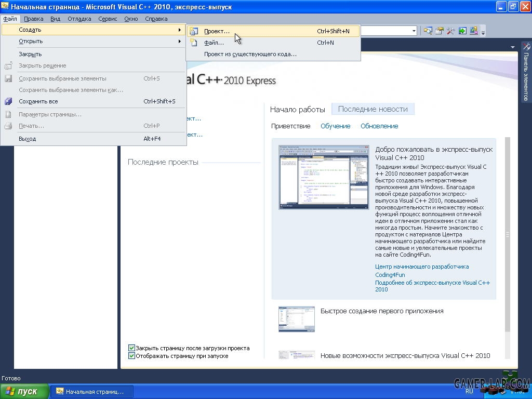532x399 pixels.
Task: Click the Solution Explorer toolbar icon
Action: coord(428,31)
